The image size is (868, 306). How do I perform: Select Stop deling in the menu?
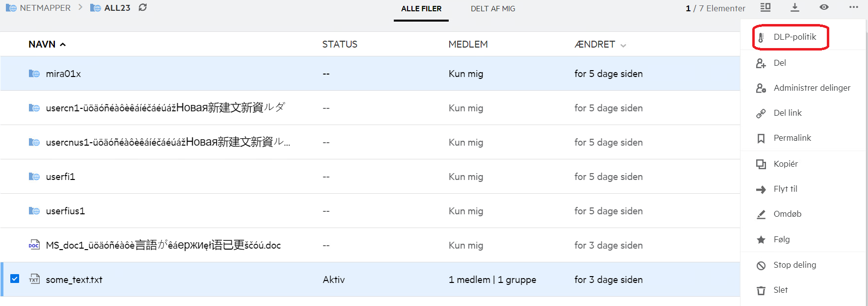click(x=794, y=265)
